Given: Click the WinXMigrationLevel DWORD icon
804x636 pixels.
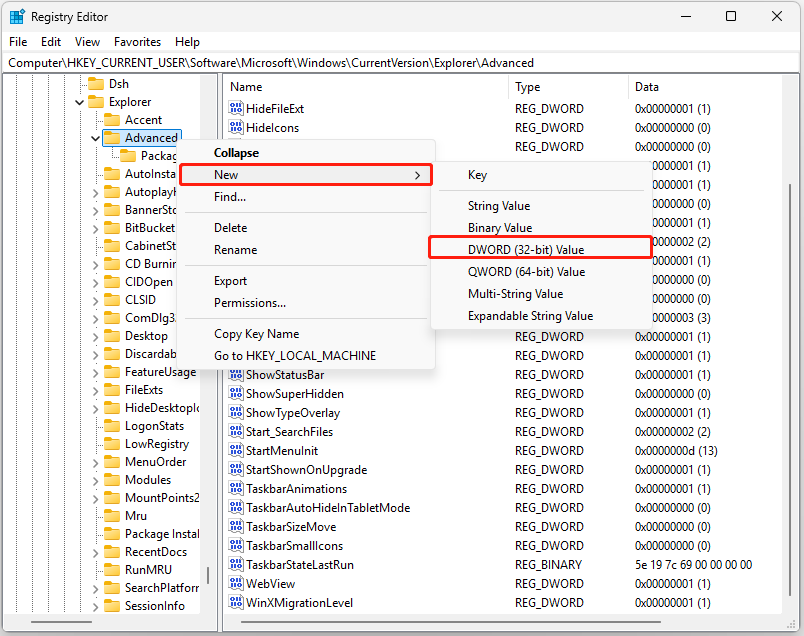Looking at the screenshot, I should [x=236, y=602].
